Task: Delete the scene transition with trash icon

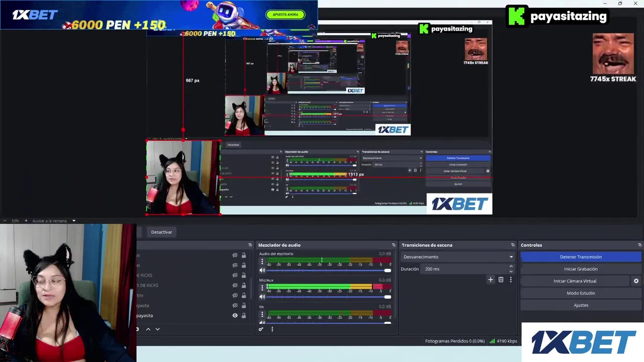Action: 501,280
